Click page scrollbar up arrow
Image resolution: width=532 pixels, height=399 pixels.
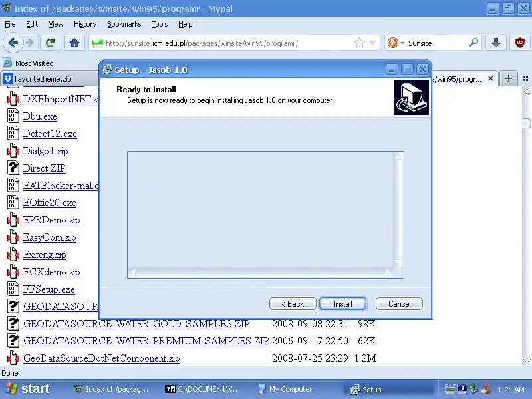527,91
